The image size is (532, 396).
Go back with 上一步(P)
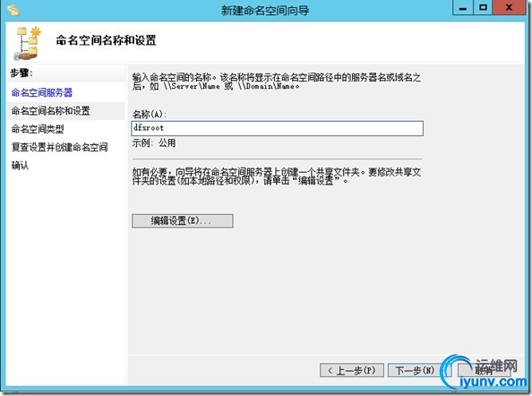pyautogui.click(x=351, y=370)
